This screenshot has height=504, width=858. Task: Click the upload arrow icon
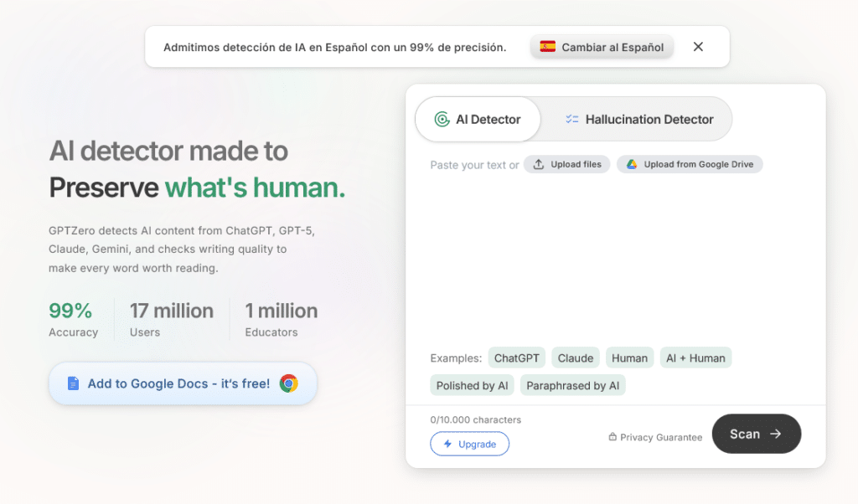[539, 165]
